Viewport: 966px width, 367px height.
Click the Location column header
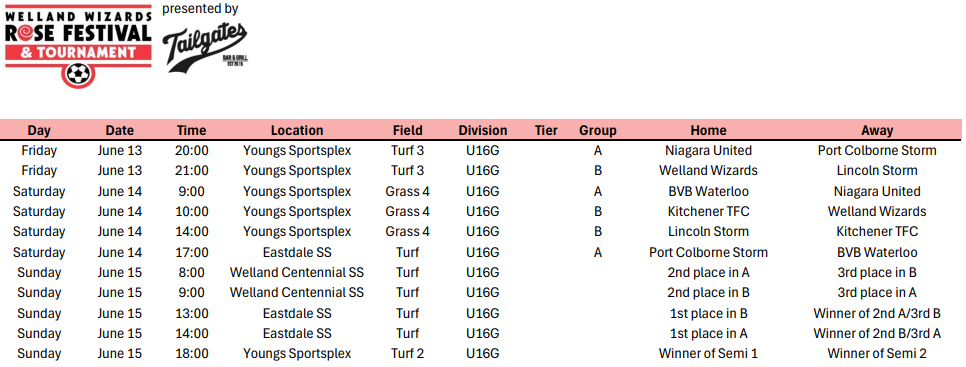(297, 131)
